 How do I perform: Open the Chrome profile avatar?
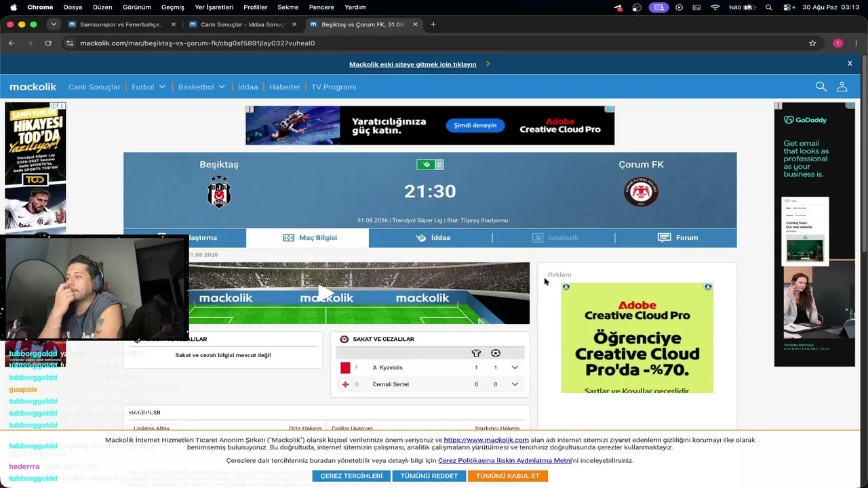838,43
